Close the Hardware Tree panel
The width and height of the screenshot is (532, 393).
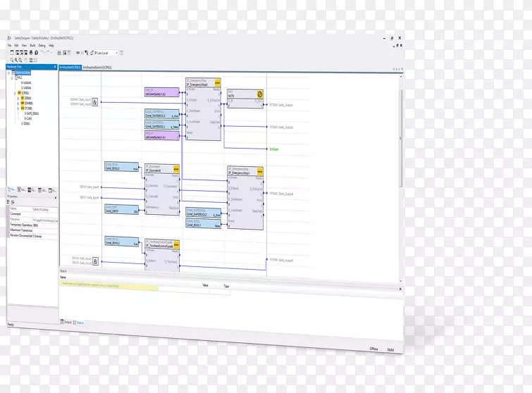[x=54, y=66]
